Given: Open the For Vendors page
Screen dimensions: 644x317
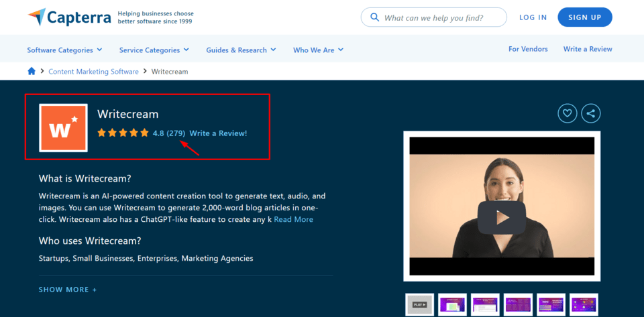Looking at the screenshot, I should click(528, 49).
